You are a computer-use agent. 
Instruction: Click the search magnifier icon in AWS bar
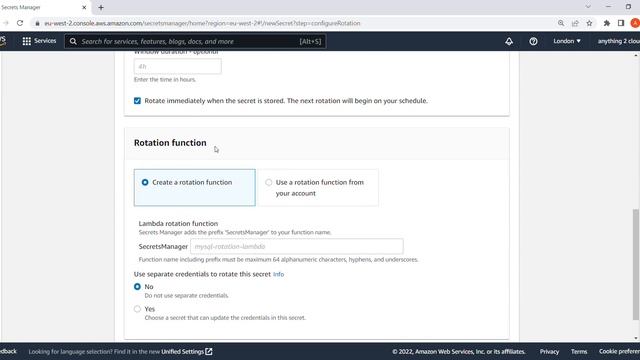pos(73,41)
